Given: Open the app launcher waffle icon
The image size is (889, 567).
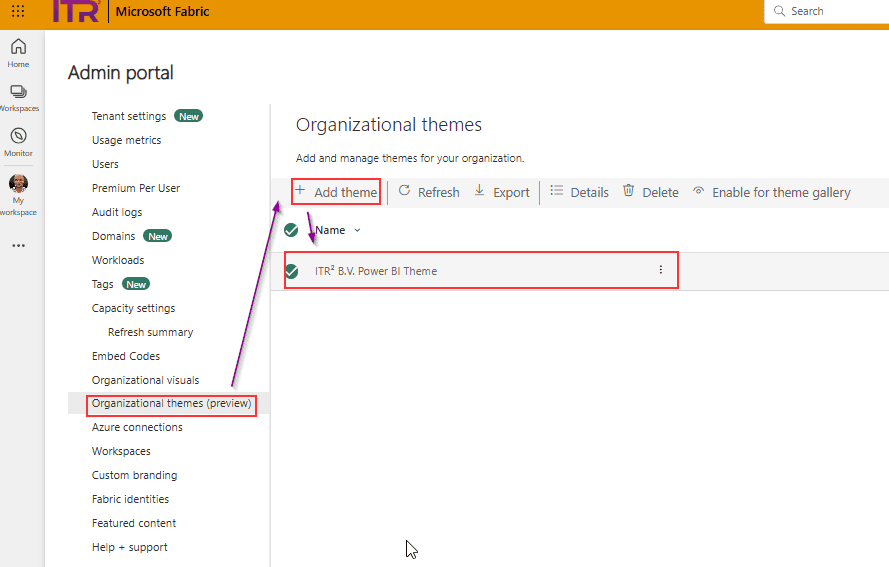Looking at the screenshot, I should click(18, 12).
